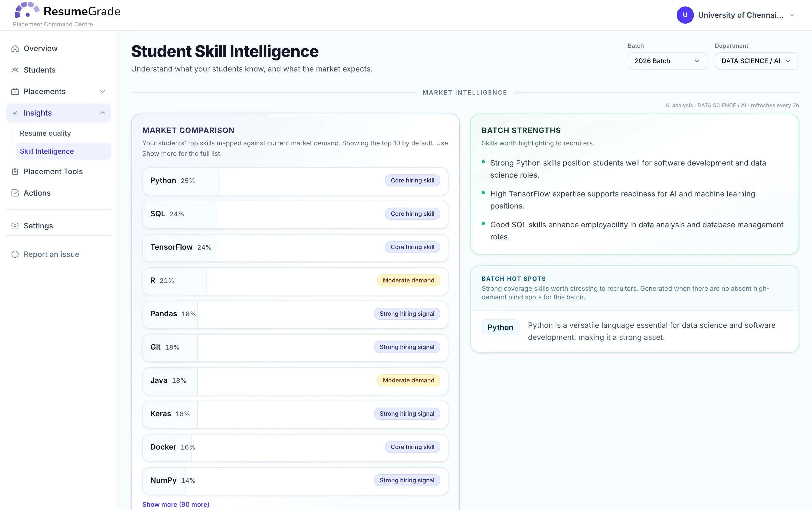Click Pandas' Strong hiring signal badge
This screenshot has height=510, width=812.
(x=407, y=314)
